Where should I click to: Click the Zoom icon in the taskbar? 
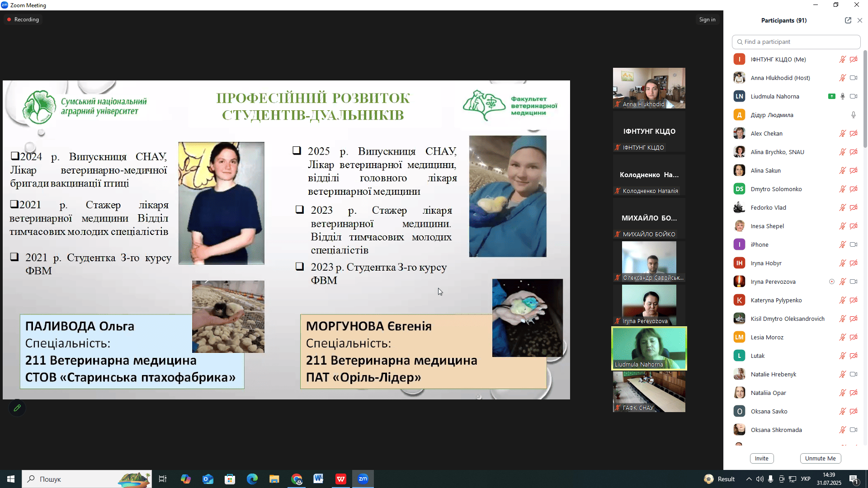pyautogui.click(x=363, y=479)
